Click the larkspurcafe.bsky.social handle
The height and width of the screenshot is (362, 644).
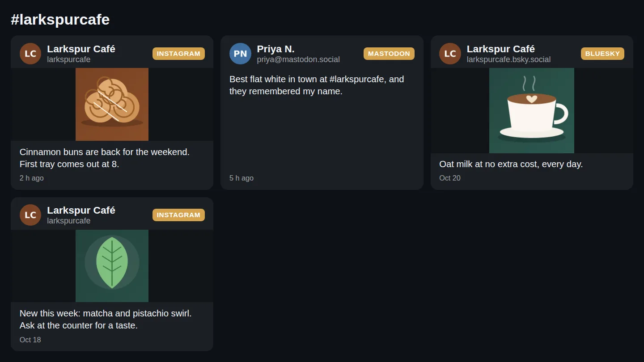coord(508,59)
